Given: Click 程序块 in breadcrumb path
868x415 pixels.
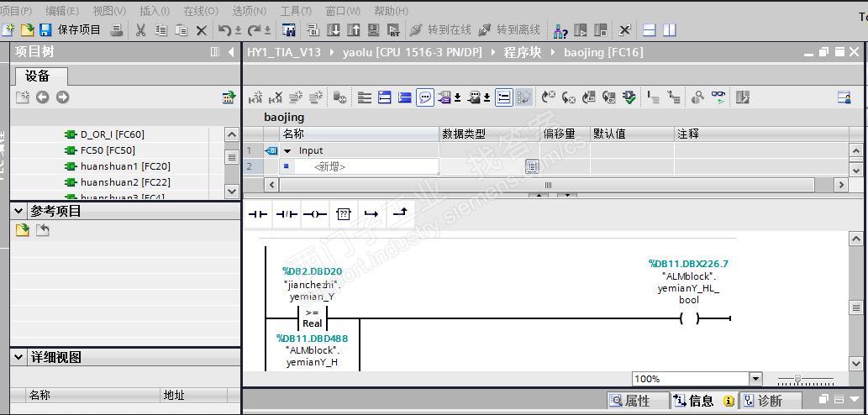Looking at the screenshot, I should [522, 53].
